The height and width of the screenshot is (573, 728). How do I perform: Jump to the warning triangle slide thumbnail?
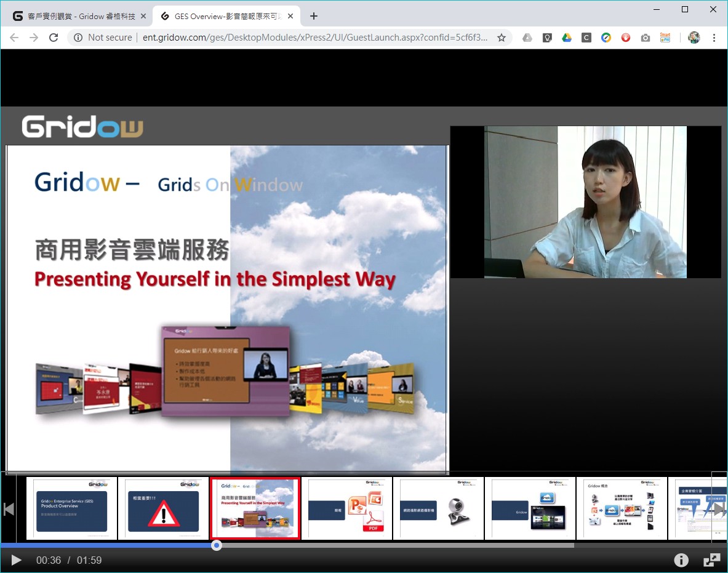coord(163,508)
